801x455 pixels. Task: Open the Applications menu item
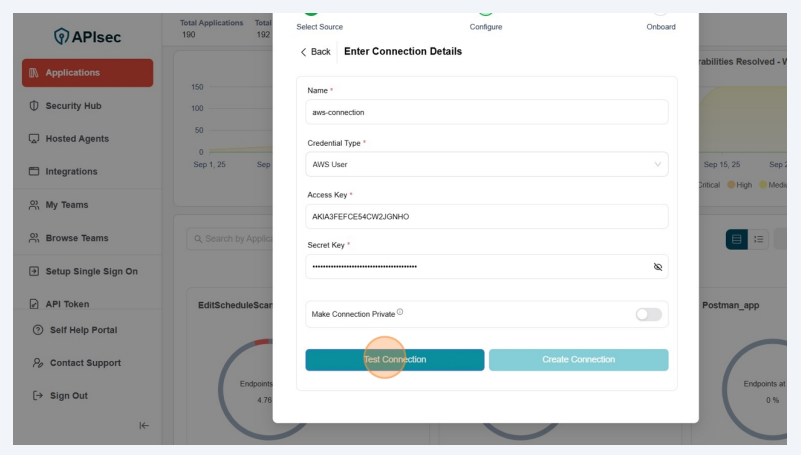(87, 73)
